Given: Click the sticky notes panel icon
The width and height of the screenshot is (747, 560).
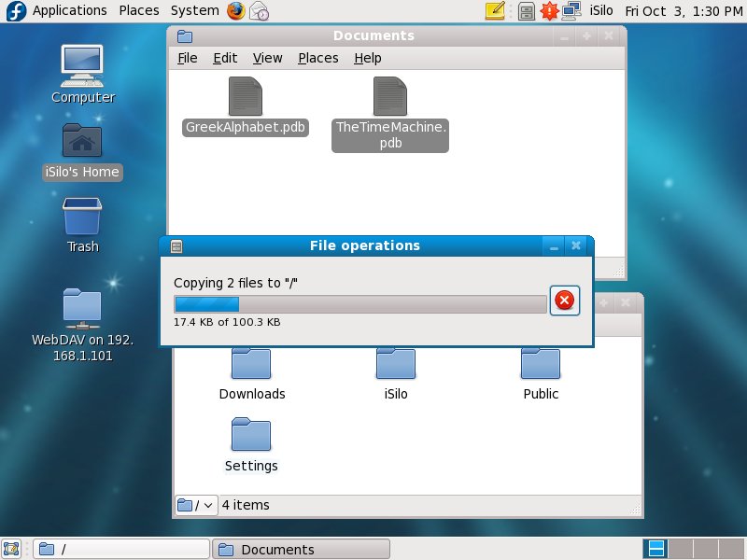Looking at the screenshot, I should pyautogui.click(x=495, y=11).
